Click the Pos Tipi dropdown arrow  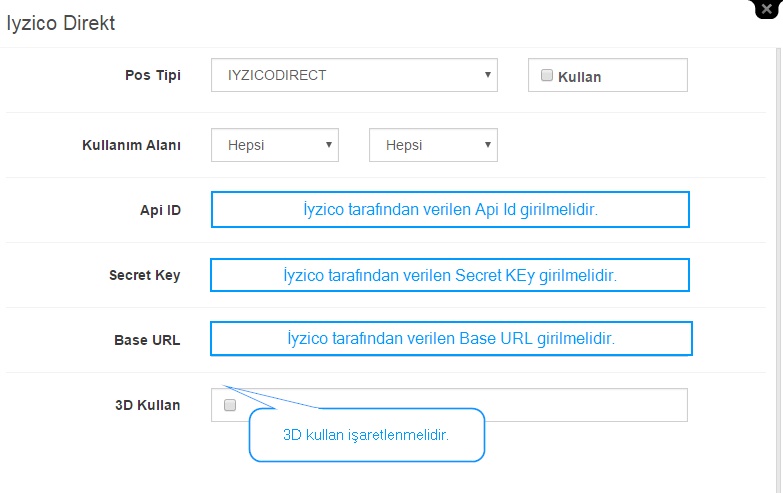(487, 75)
